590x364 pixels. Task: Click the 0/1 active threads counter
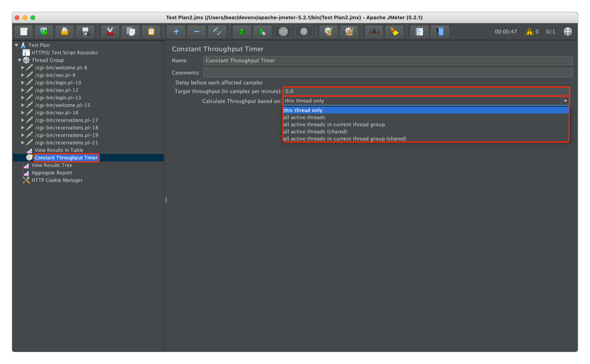(x=550, y=32)
